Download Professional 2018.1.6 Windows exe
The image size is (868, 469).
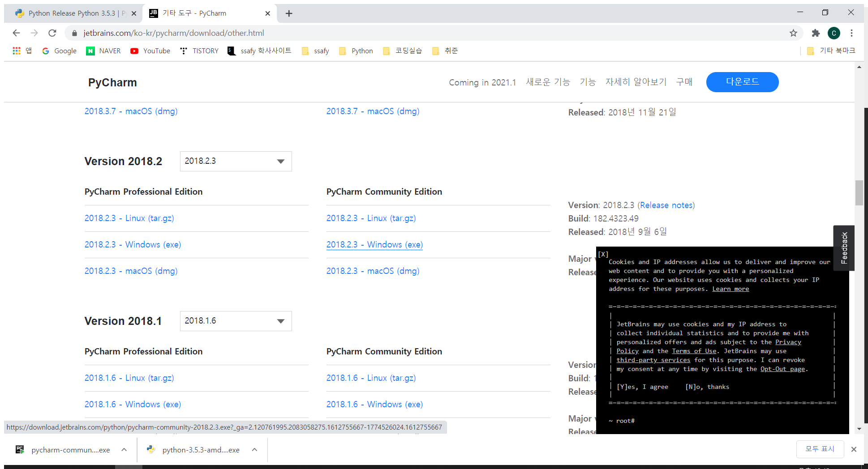133,404
